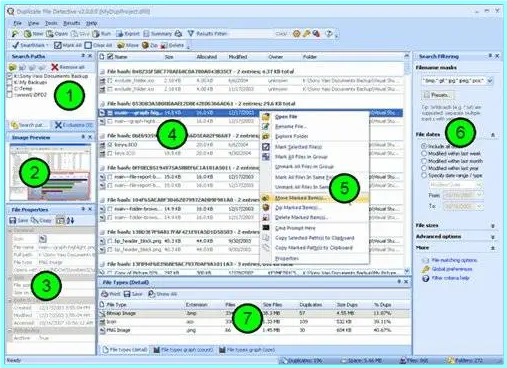Open the Global preferences link
The image size is (507, 368).
click(452, 269)
